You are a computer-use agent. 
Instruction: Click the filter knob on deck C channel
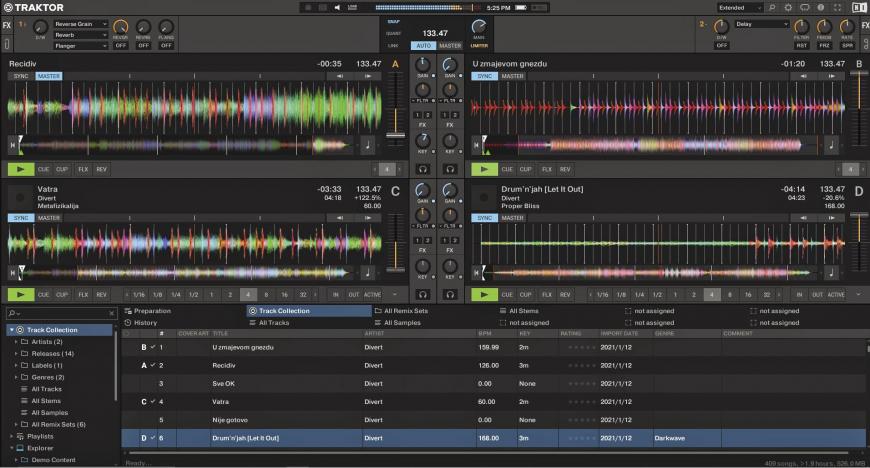click(423, 215)
